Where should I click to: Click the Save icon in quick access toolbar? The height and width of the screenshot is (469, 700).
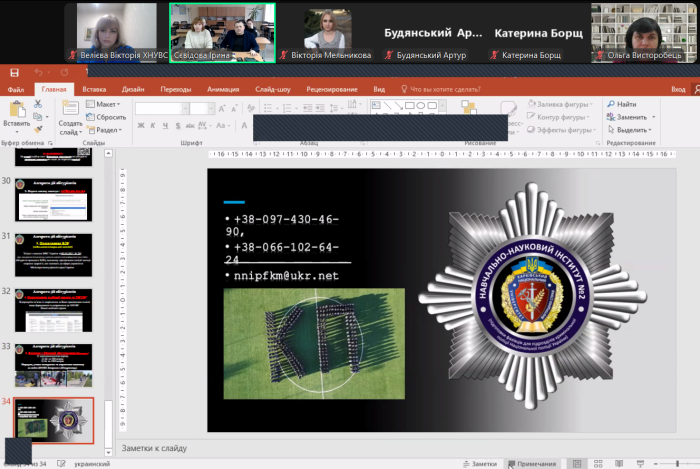click(14, 72)
